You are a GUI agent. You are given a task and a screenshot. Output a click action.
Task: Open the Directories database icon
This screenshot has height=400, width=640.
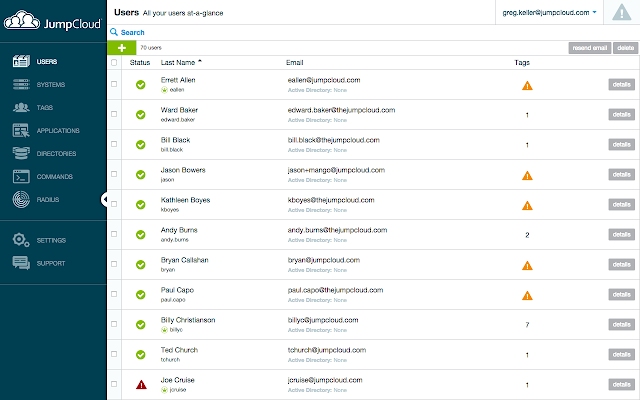(x=21, y=153)
